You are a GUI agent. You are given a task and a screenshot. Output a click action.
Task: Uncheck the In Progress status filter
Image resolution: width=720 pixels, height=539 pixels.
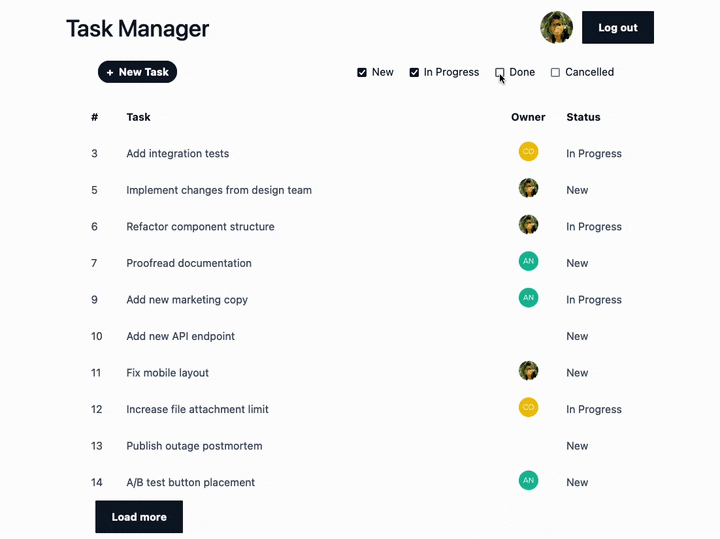tap(414, 73)
